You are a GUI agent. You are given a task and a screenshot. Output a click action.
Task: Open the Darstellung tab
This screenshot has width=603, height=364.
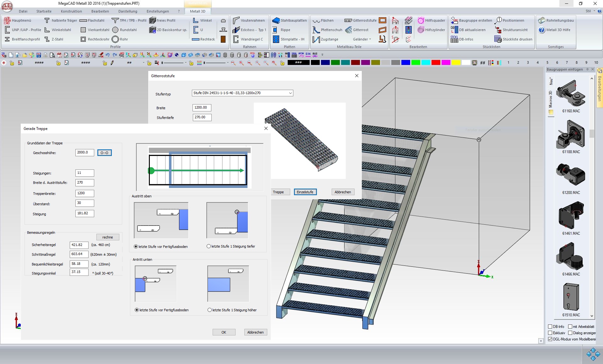128,11
